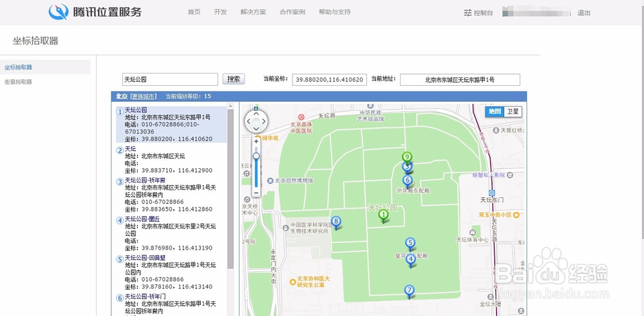Click the 退出 logout link
This screenshot has height=316, width=644.
click(584, 13)
